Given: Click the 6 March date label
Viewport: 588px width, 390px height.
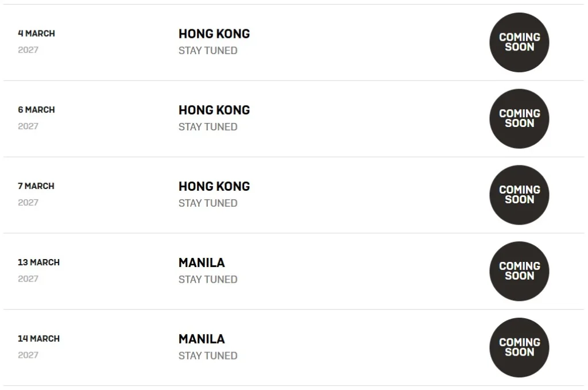Looking at the screenshot, I should (36, 110).
